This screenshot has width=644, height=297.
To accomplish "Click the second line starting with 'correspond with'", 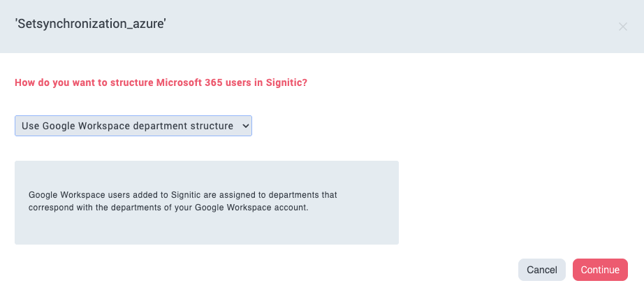I will 168,208.
